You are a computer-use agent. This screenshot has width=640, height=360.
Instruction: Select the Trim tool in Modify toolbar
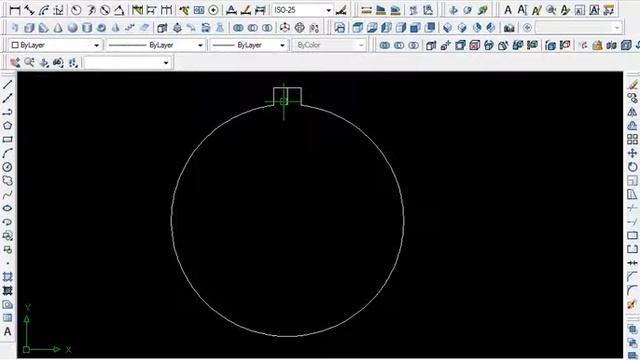632,208
